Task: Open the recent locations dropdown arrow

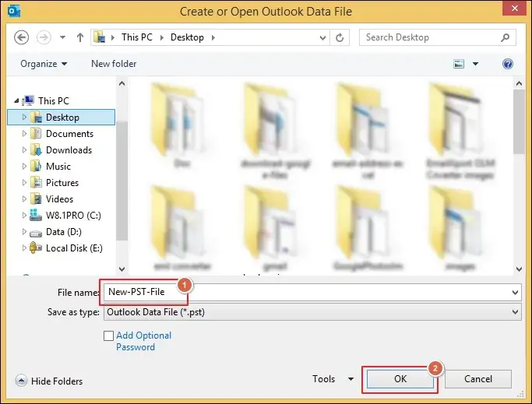Action: tap(63, 37)
